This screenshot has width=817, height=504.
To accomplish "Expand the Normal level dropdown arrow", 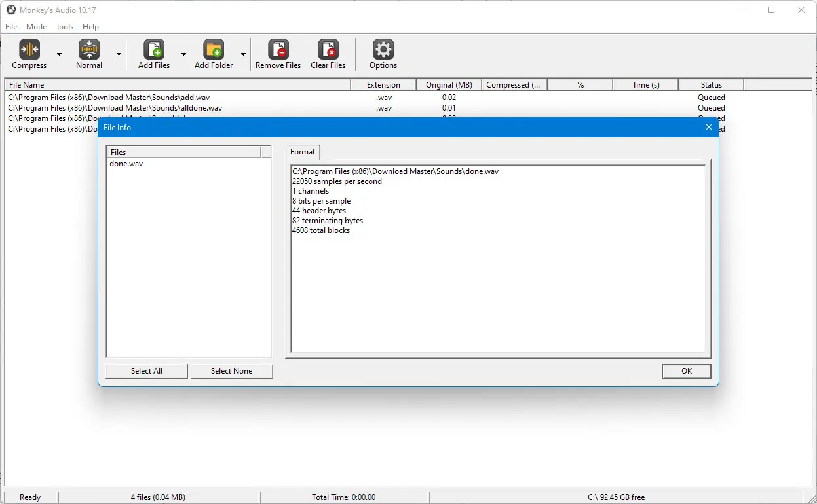I will pos(119,54).
